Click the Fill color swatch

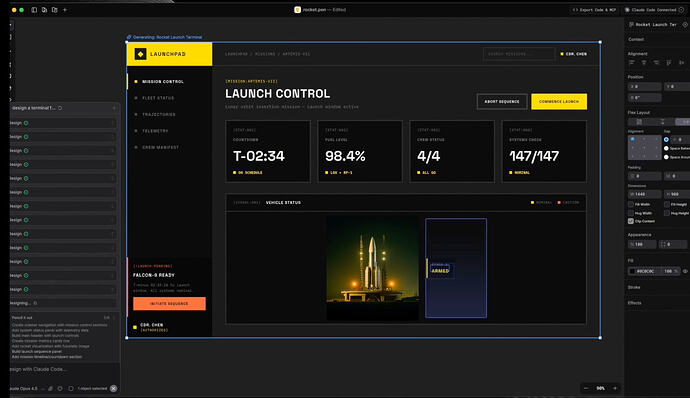pyautogui.click(x=632, y=271)
